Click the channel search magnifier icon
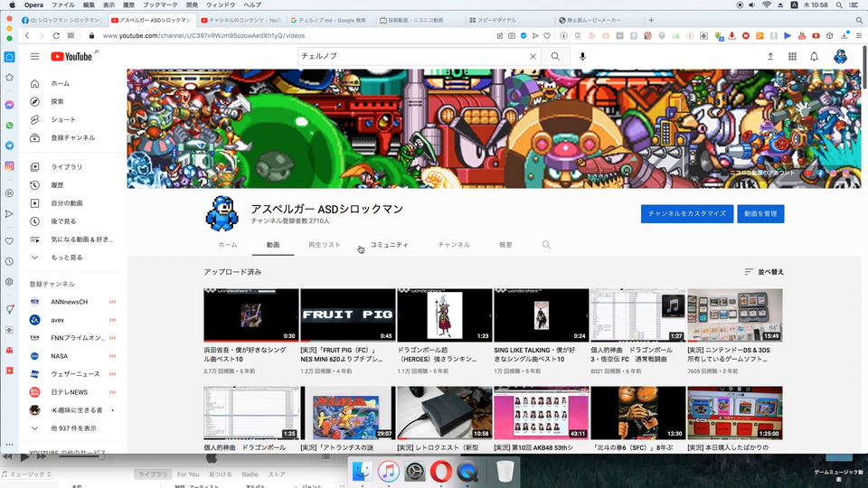This screenshot has height=488, width=868. click(546, 245)
